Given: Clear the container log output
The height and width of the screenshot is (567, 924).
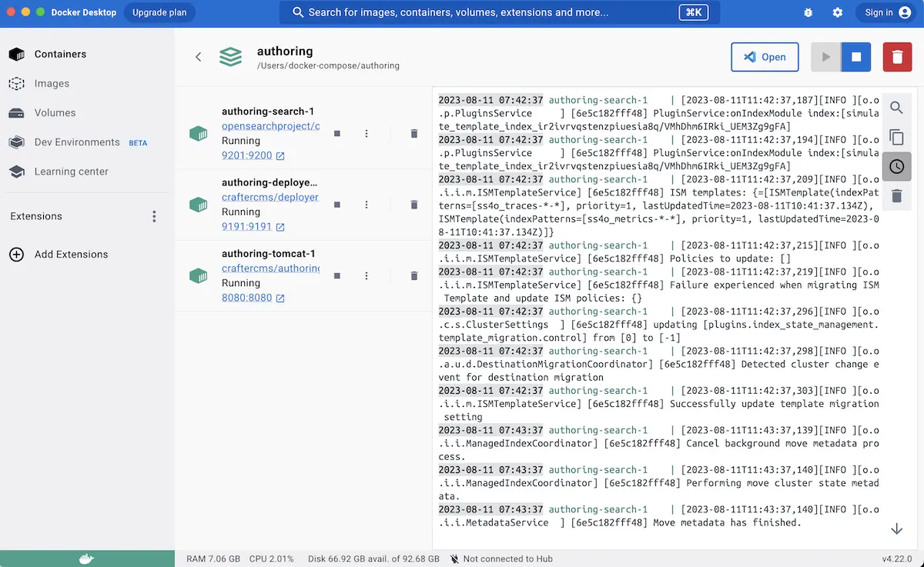Looking at the screenshot, I should 896,196.
